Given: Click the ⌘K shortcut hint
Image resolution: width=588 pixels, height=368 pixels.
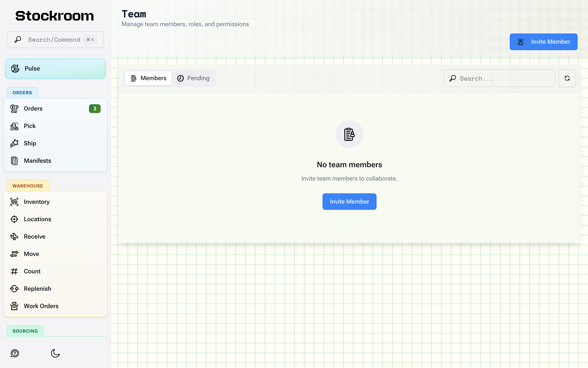Looking at the screenshot, I should [x=90, y=39].
